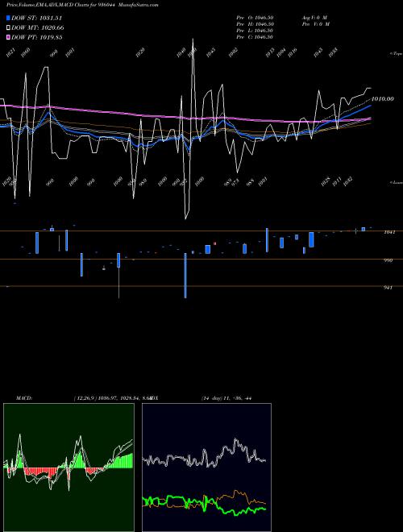This screenshot has width=403, height=532.
Task: Click the '<Lows' axis label
Action: (x=397, y=182)
